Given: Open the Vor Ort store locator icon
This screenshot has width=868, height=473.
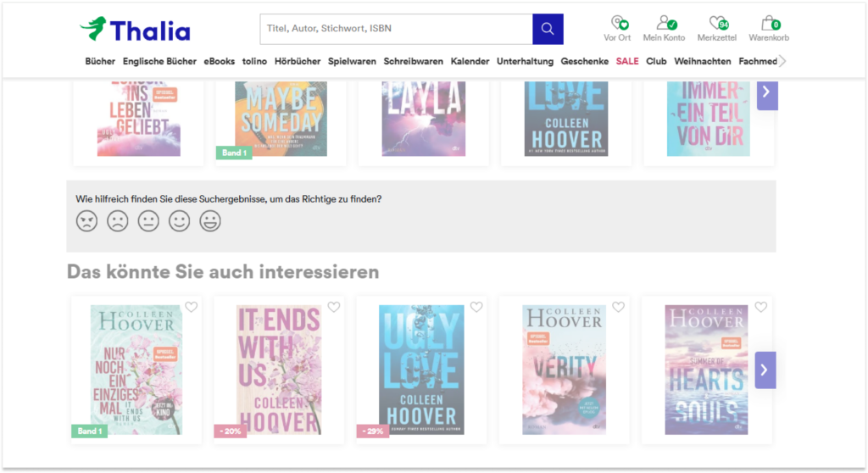Looking at the screenshot, I should [x=617, y=29].
